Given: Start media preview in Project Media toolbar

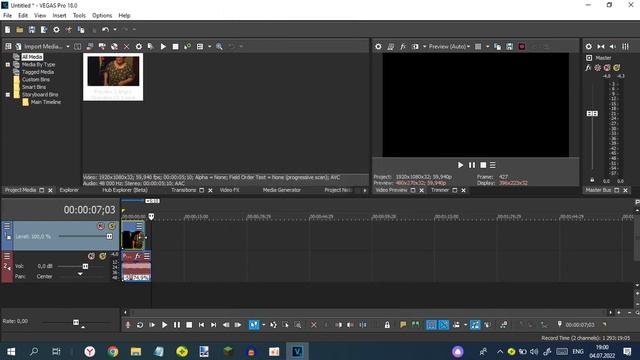Looking at the screenshot, I should (163, 47).
